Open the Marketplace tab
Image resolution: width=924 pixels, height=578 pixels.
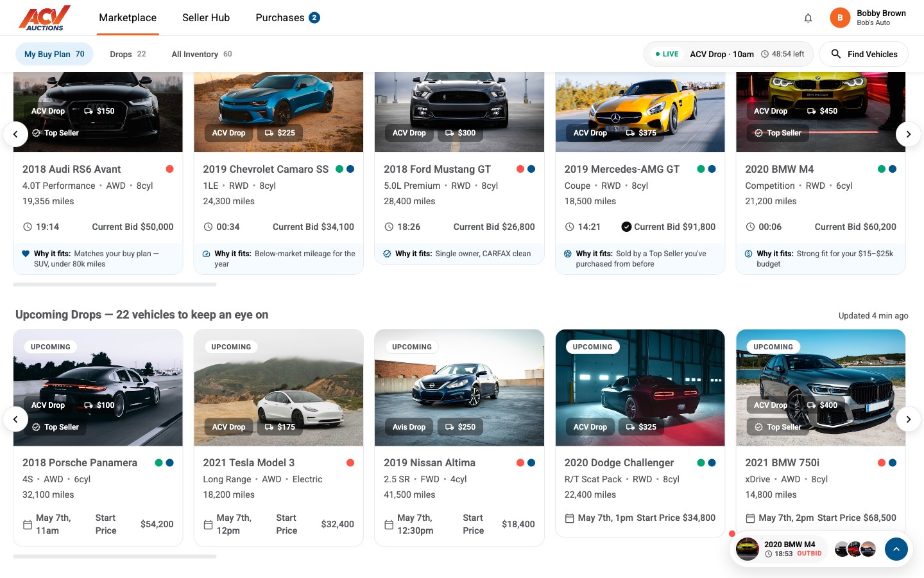[x=128, y=18]
